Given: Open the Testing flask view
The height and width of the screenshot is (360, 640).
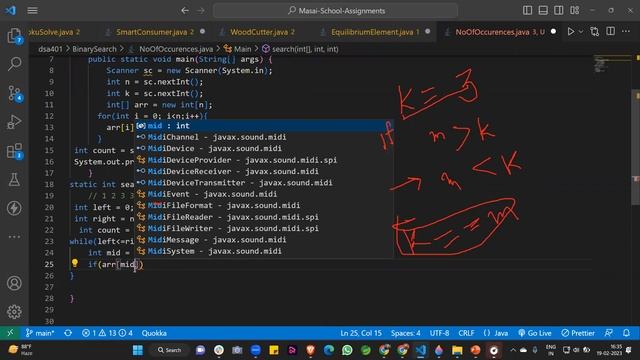Looking at the screenshot, I should point(14,179).
